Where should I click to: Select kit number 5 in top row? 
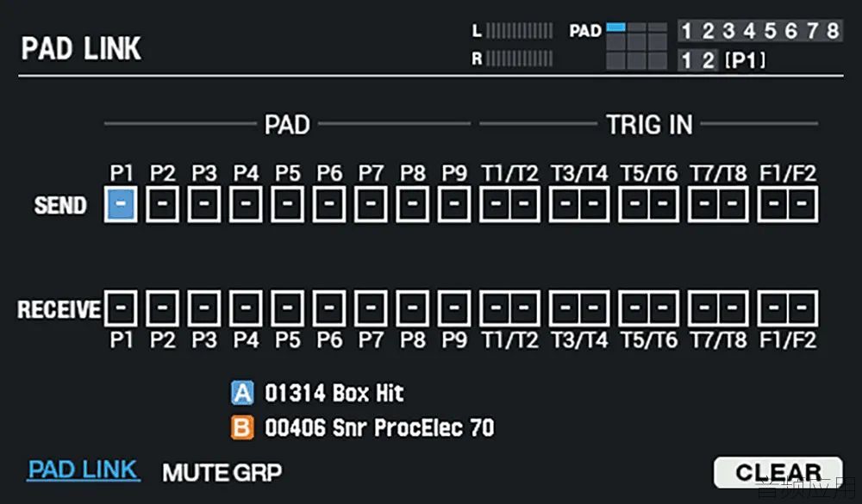click(770, 31)
